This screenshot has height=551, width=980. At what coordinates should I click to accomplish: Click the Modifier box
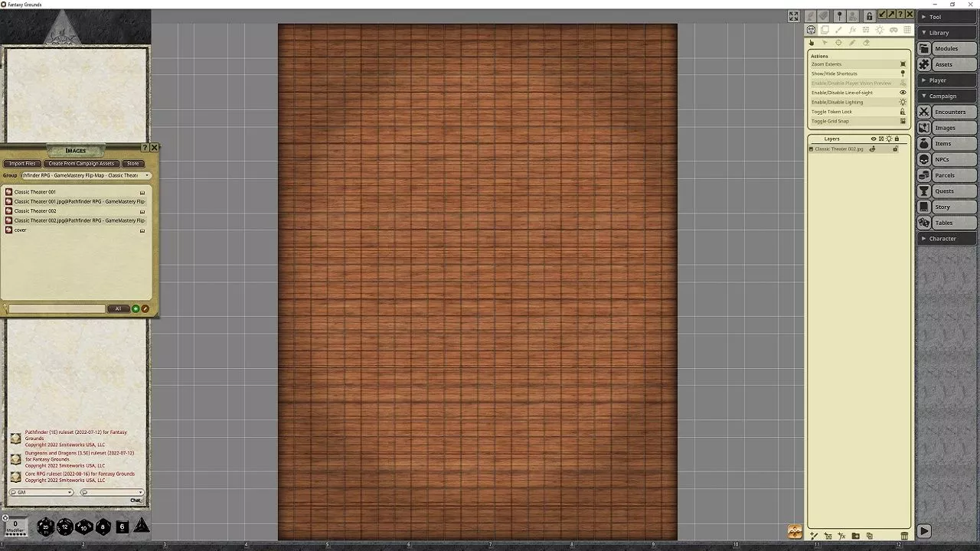[15, 526]
